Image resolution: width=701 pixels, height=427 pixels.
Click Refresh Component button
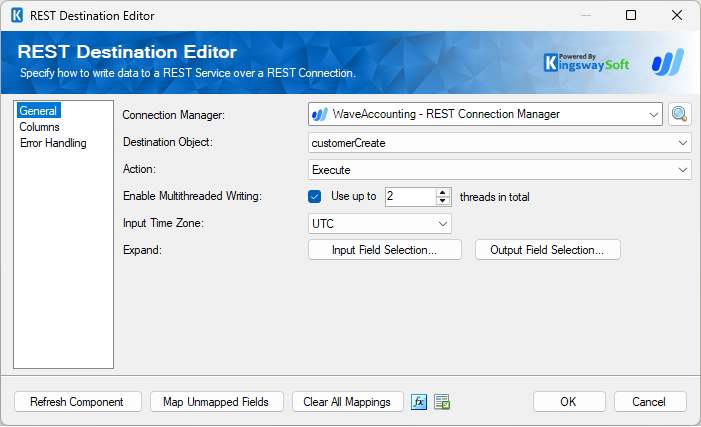tap(77, 402)
